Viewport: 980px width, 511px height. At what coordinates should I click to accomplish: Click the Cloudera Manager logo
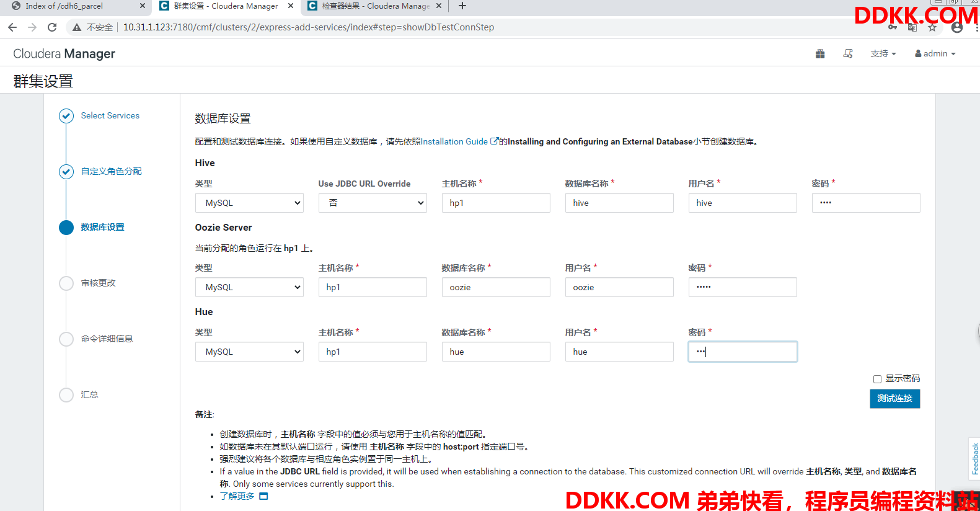tap(64, 54)
